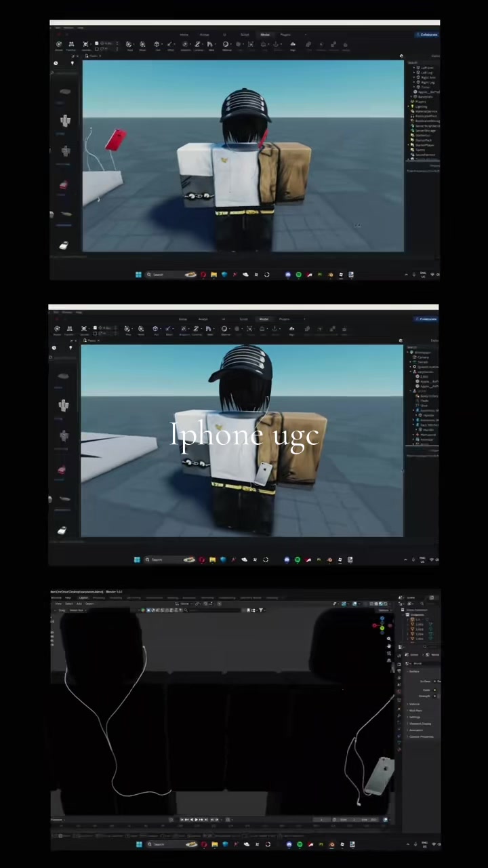Screen dimensions: 488x868
Task: Open Spotify from top window taskbar
Action: tap(298, 275)
